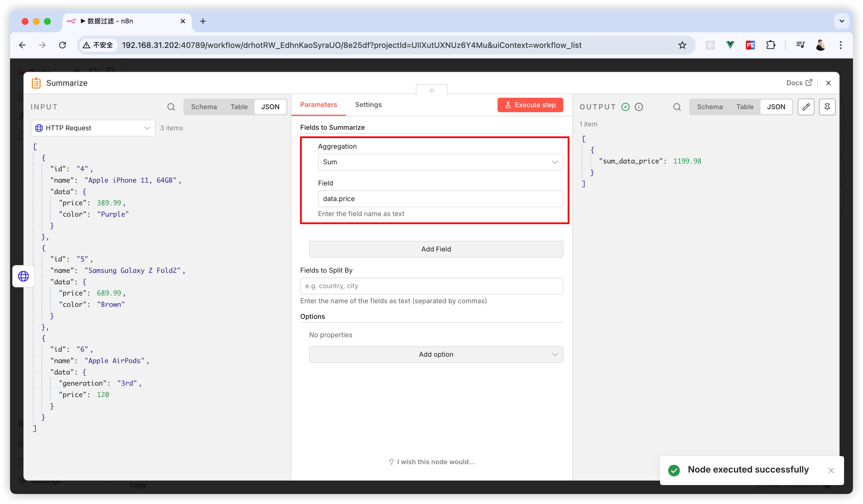Select the Parameters tab
The width and height of the screenshot is (863, 504).
tap(319, 105)
